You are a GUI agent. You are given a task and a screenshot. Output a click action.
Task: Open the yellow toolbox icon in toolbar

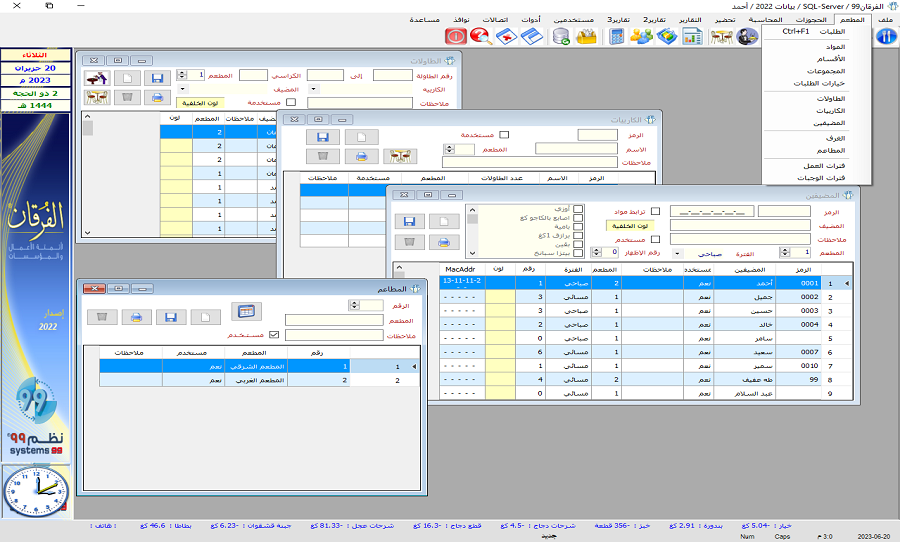pos(587,37)
